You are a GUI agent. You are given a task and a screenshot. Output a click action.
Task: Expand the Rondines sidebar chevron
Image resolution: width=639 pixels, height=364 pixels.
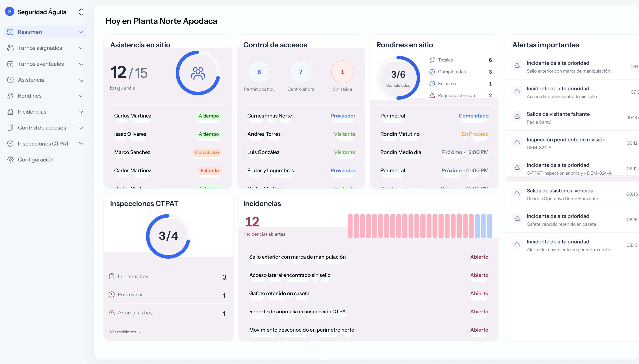tap(81, 96)
